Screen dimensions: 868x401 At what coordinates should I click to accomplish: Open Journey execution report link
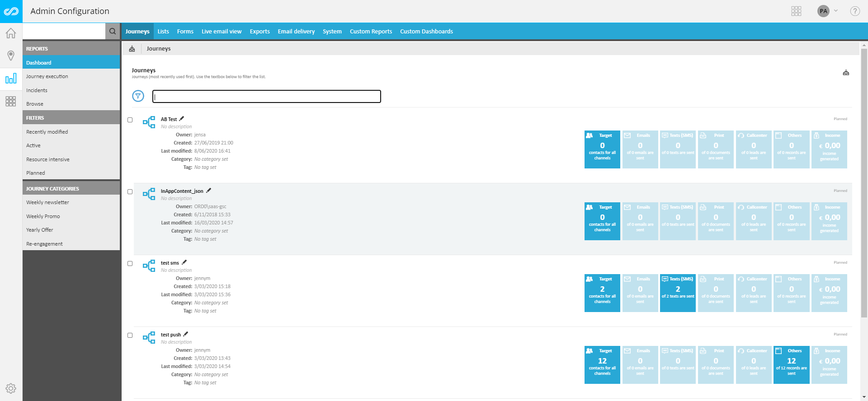point(47,76)
